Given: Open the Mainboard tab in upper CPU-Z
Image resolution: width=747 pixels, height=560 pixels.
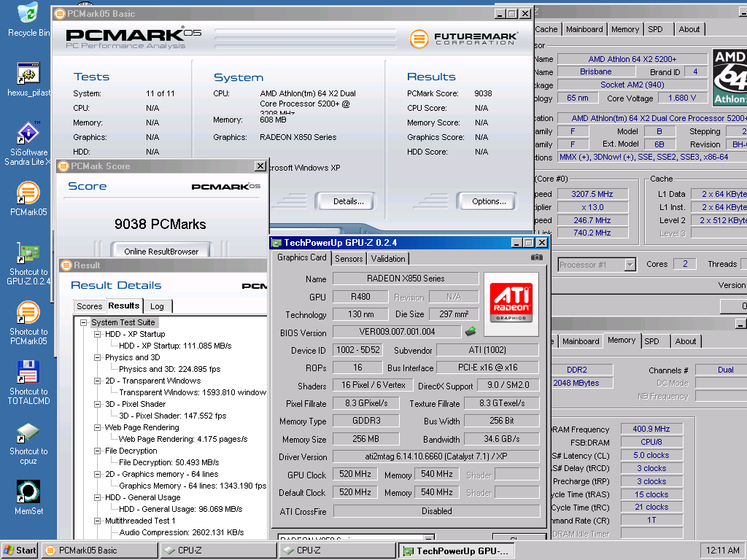Looking at the screenshot, I should tap(584, 29).
